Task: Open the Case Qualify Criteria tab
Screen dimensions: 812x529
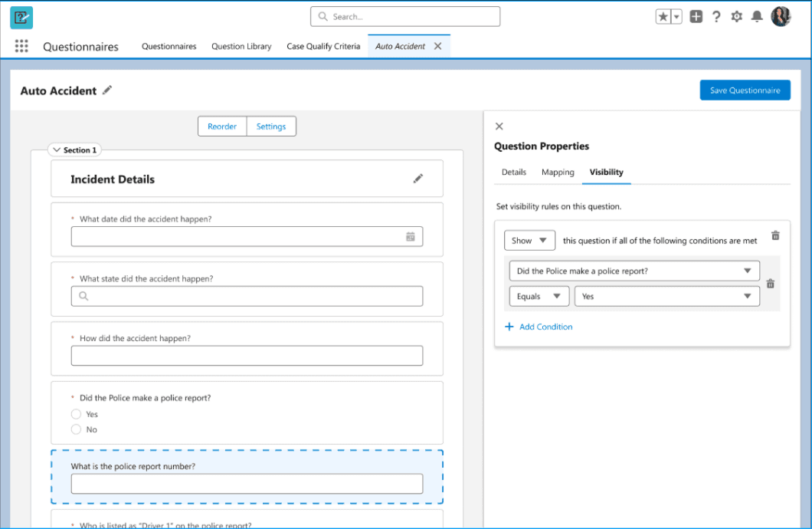Action: coord(323,46)
